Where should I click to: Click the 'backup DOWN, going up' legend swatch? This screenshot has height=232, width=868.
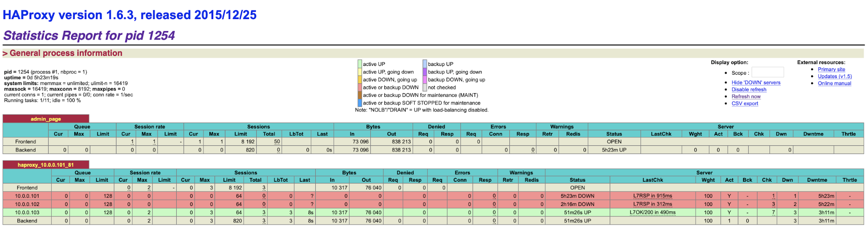425,79
